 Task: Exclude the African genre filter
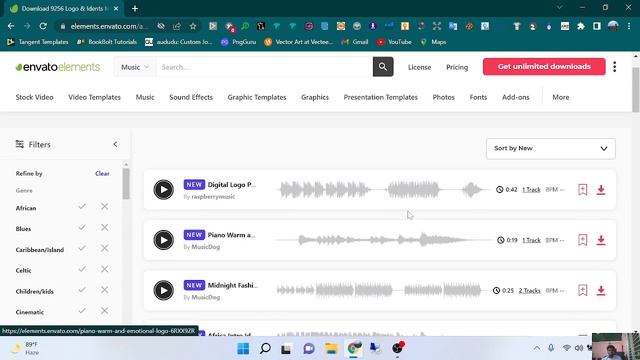click(104, 207)
